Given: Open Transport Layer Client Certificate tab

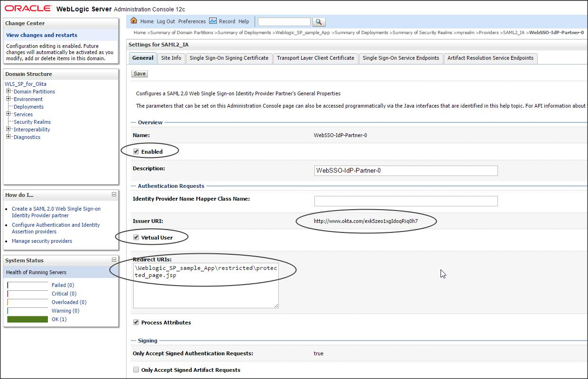Looking at the screenshot, I should coord(315,58).
